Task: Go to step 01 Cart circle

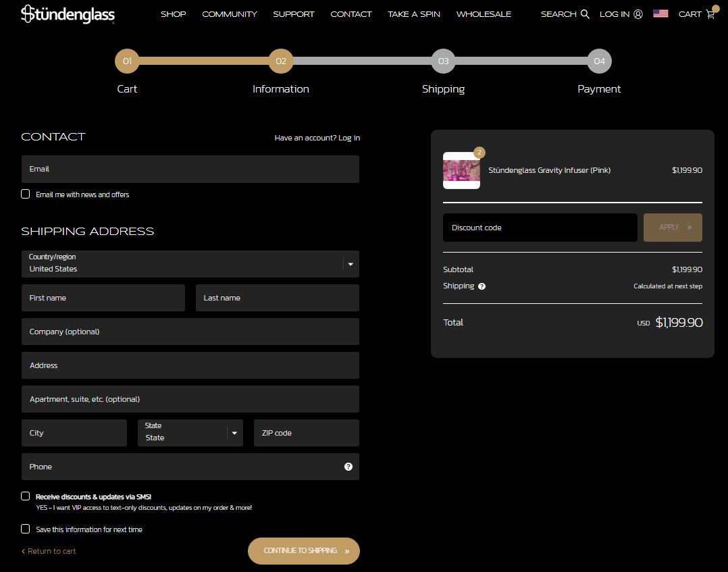Action: (127, 61)
